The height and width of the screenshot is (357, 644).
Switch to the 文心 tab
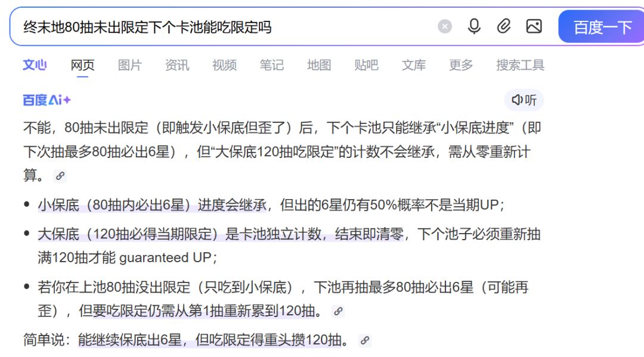click(35, 65)
